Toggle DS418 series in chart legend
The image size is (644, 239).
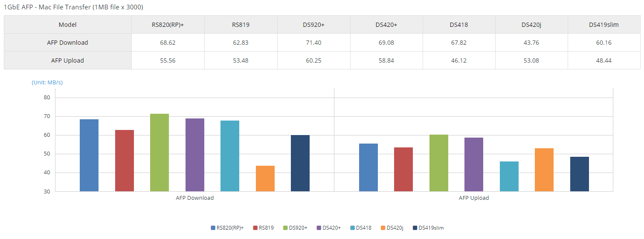click(361, 228)
